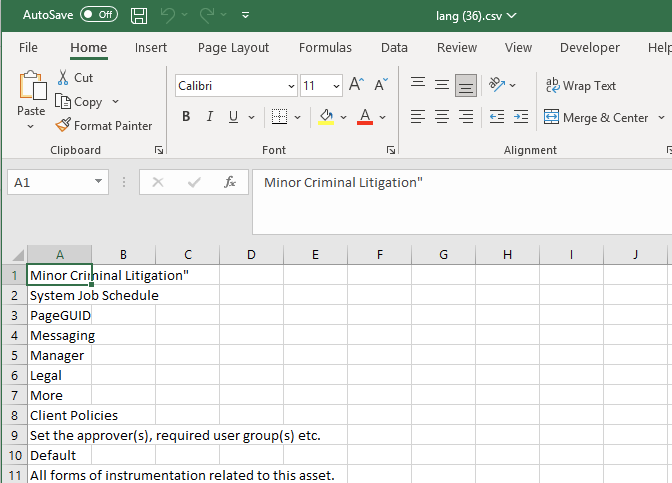Select the Format Painter tool
Image resolution: width=672 pixels, height=483 pixels.
click(103, 126)
